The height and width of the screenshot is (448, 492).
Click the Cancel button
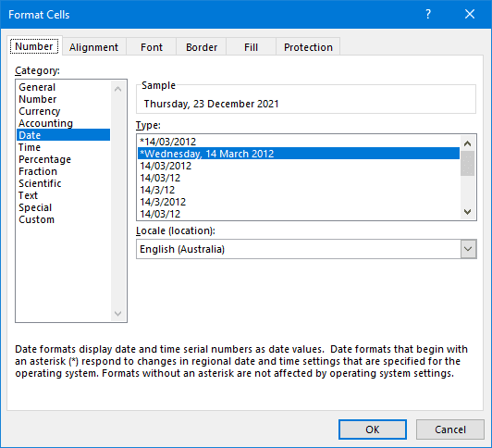pos(450,429)
